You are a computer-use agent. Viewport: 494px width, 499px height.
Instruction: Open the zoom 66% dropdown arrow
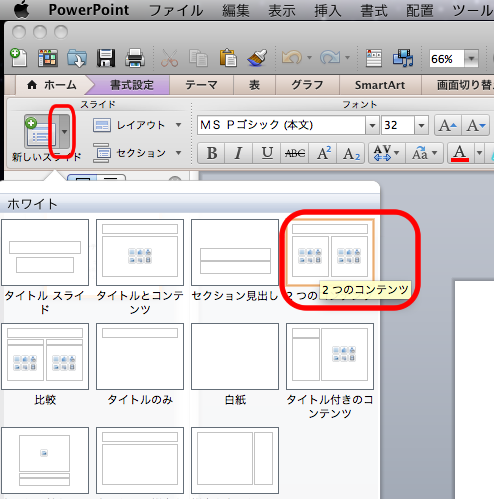click(471, 58)
